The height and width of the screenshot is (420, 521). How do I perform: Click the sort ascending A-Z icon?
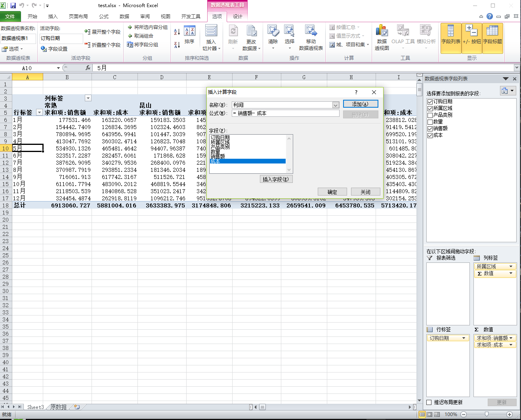point(177,32)
